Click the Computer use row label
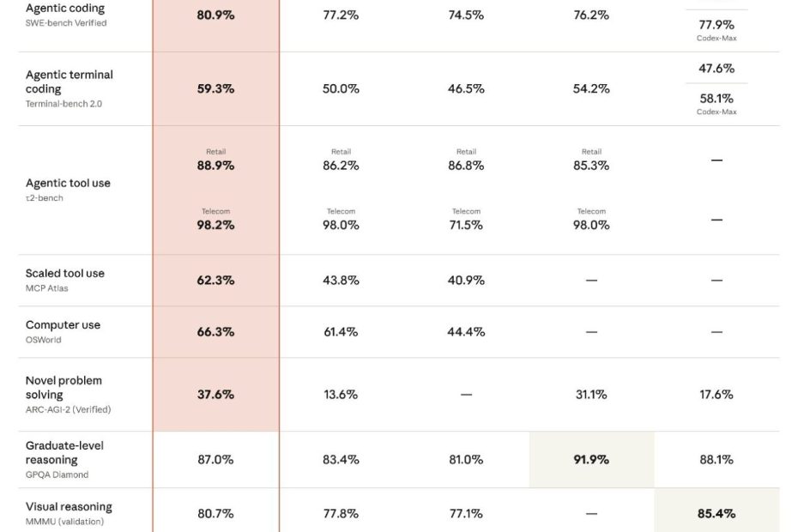The width and height of the screenshot is (798, 532). [x=63, y=325]
